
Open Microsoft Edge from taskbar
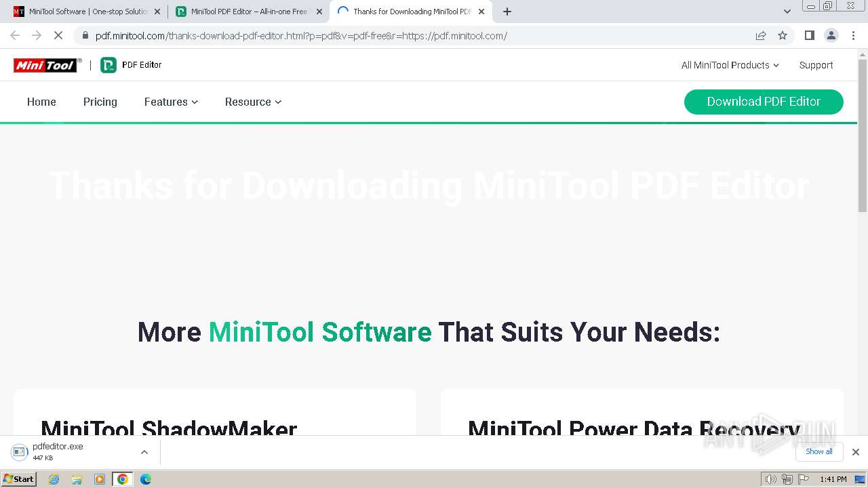click(x=146, y=479)
